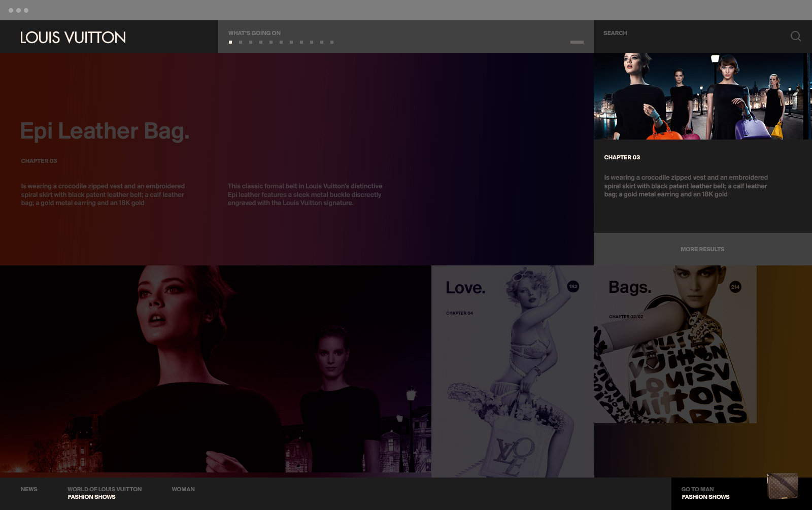Click the Louis Vuitton logo
The height and width of the screenshot is (510, 812).
[73, 37]
